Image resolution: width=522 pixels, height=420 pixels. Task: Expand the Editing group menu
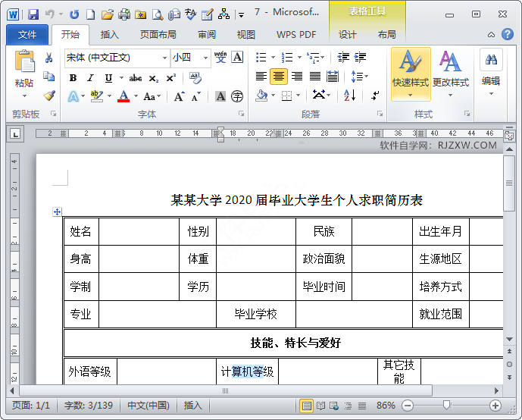point(491,74)
